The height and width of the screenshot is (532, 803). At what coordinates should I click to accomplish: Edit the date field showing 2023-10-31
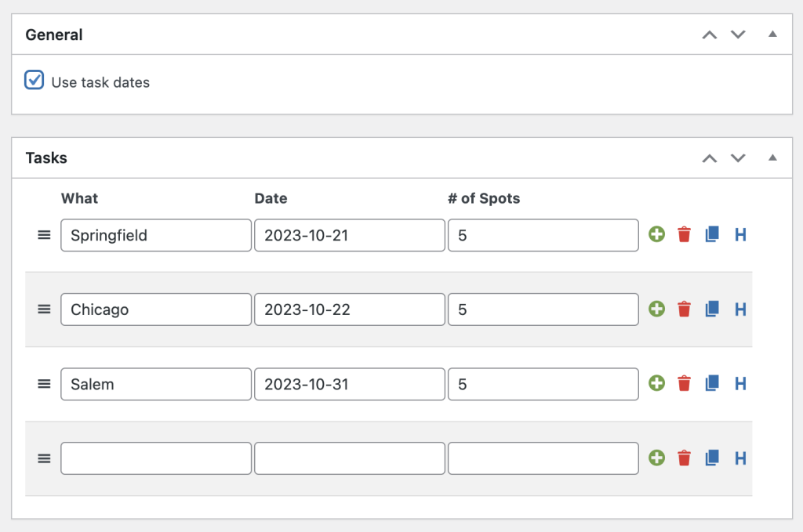coord(350,384)
